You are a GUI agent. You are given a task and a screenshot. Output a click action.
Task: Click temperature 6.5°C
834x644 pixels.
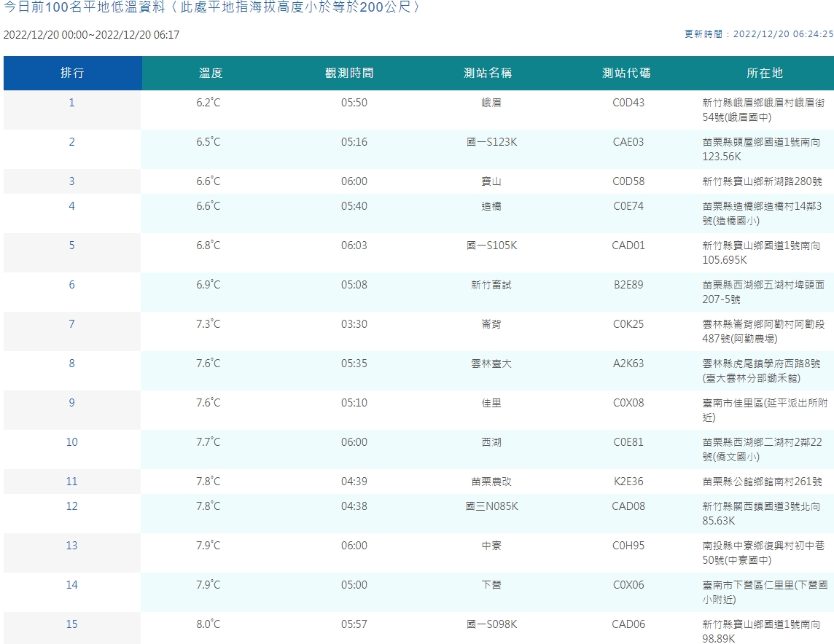(208, 142)
